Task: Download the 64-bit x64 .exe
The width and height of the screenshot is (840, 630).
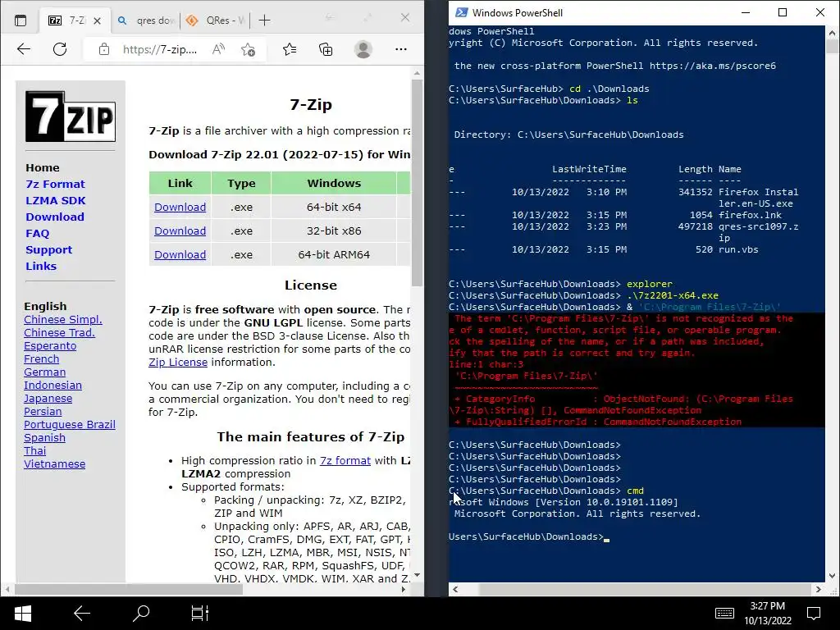Action: click(180, 208)
